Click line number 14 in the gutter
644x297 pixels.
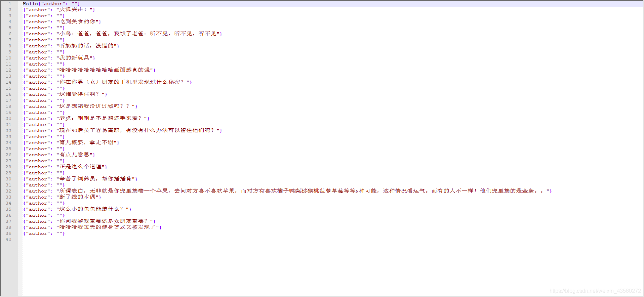(8, 82)
